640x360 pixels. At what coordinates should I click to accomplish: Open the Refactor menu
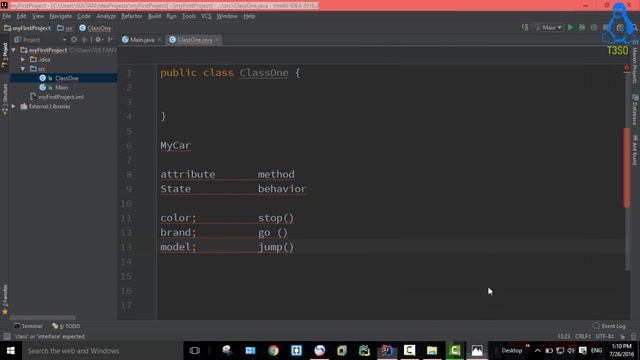point(131,16)
